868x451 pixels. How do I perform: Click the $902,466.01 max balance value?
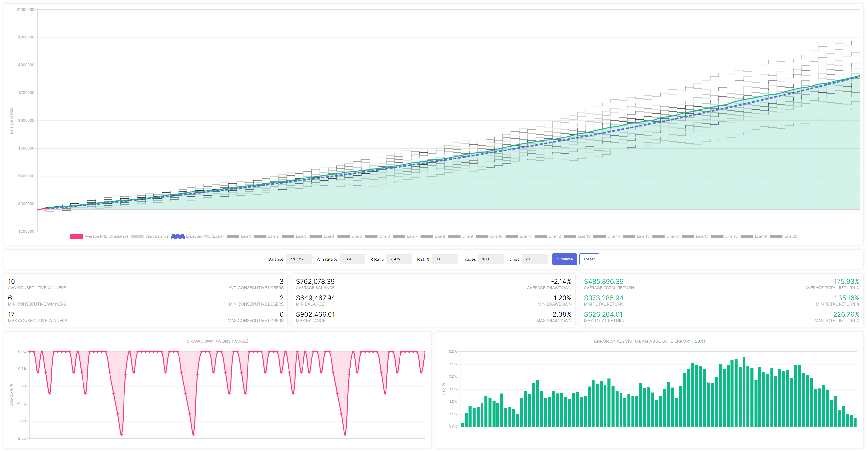[315, 314]
